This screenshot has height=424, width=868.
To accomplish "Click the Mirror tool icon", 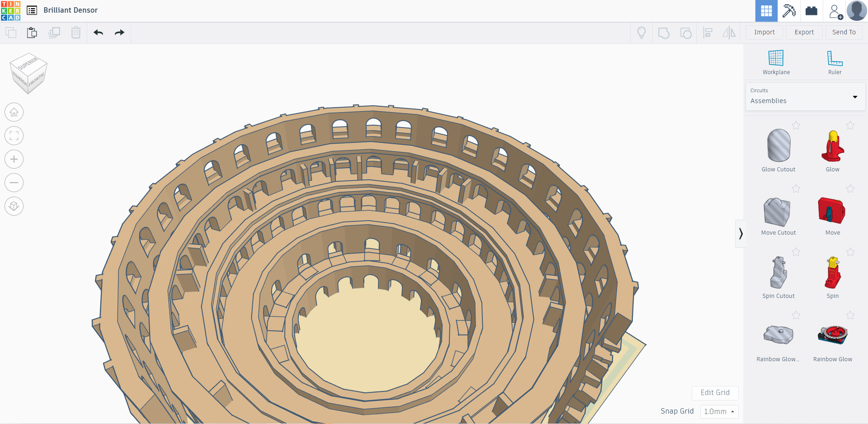I will click(x=729, y=33).
